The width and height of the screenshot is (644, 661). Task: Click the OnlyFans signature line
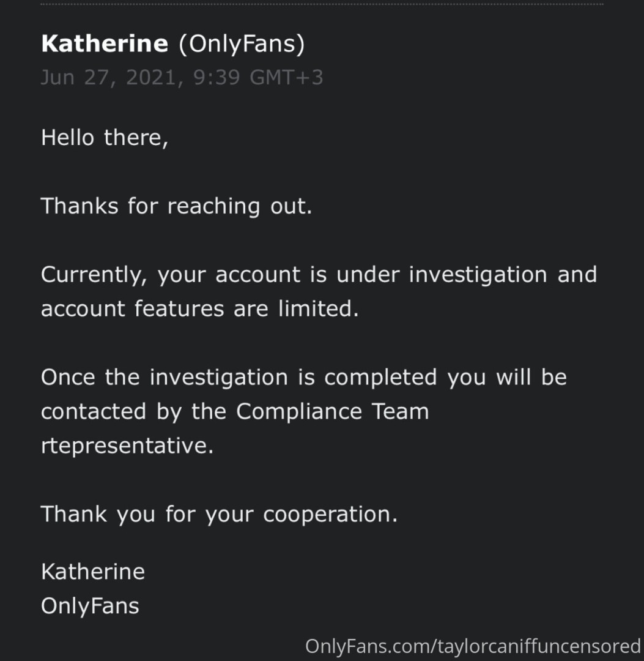[90, 606]
